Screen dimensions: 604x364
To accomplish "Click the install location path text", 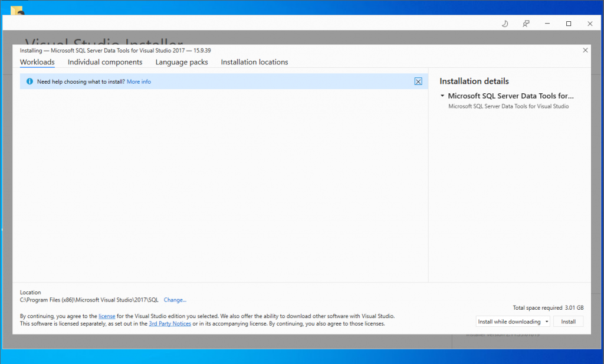I will 89,300.
